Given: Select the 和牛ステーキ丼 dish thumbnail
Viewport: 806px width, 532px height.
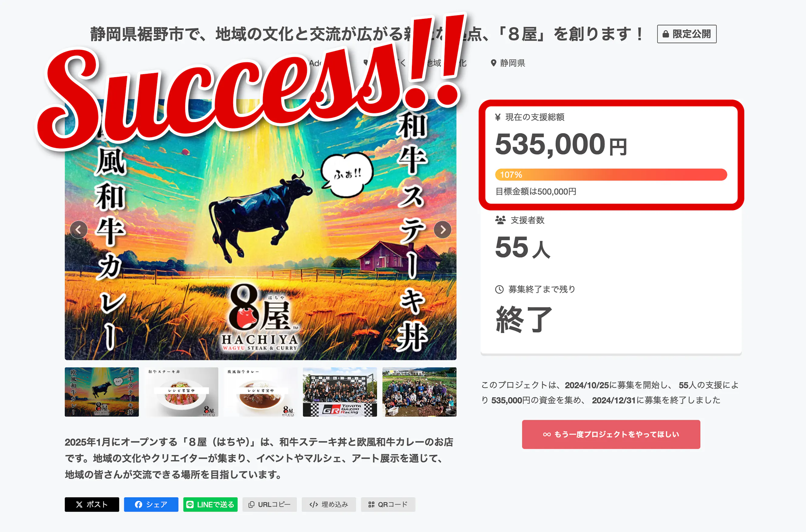Looking at the screenshot, I should pos(181,392).
